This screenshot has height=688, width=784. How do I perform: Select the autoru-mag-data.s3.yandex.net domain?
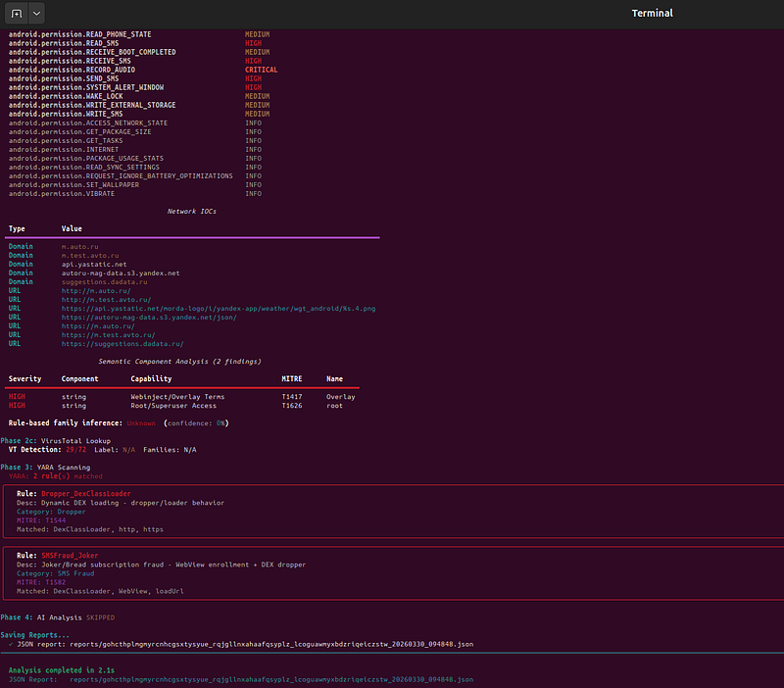coord(121,273)
